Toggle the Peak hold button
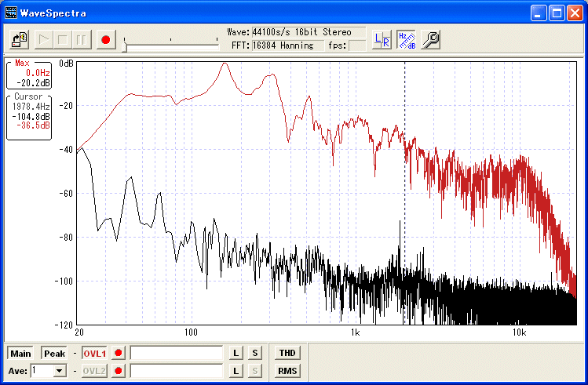The width and height of the screenshot is (588, 385). [x=54, y=354]
